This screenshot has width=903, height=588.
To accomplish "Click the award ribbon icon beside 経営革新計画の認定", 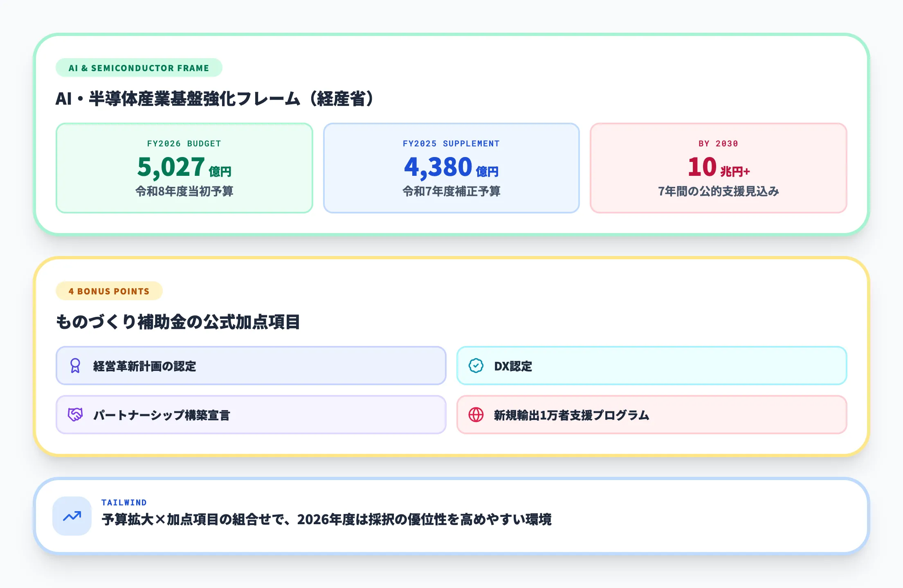I will click(x=75, y=366).
